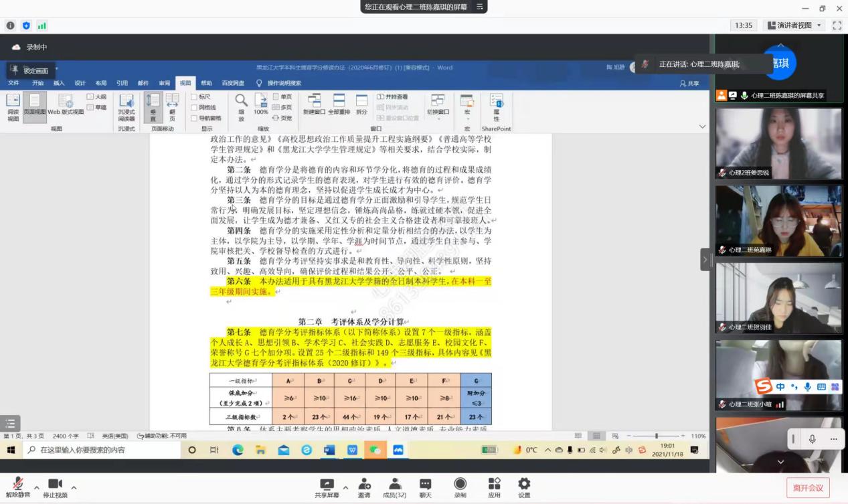Click the 录制 record icon

click(460, 484)
